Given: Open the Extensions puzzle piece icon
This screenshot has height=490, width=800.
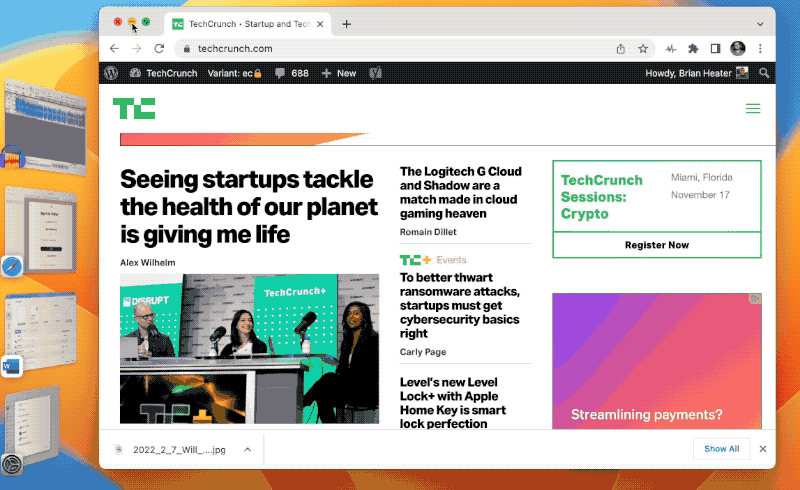Looking at the screenshot, I should [693, 48].
